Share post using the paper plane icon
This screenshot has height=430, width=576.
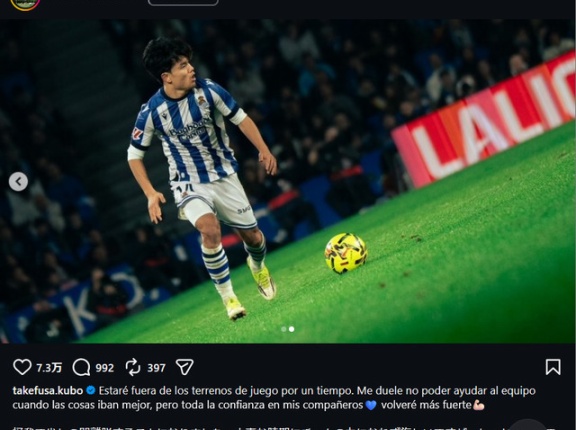184,367
